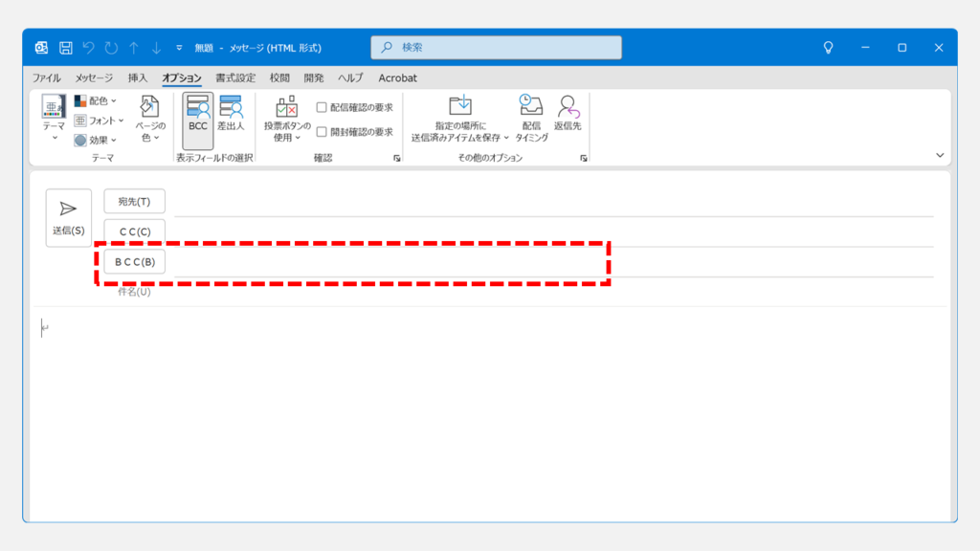This screenshot has width=980, height=551.
Task: Enable 配信確認の要求 checkbox
Action: (322, 107)
